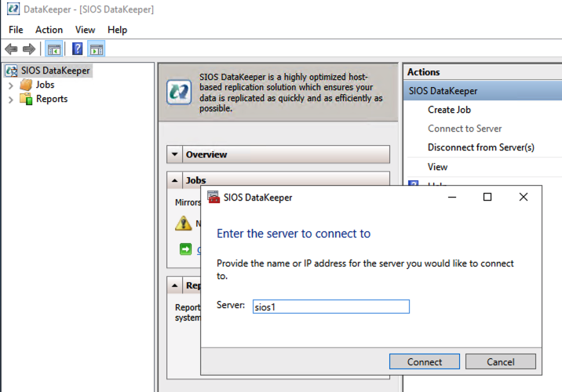The width and height of the screenshot is (562, 392).
Task: Click the Jobs folder icon in tree
Action: (x=26, y=85)
